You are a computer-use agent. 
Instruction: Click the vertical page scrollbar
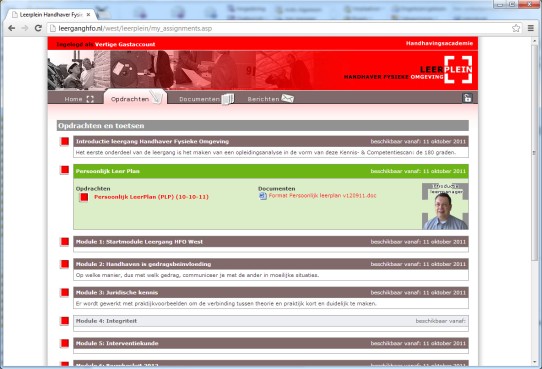click(535, 153)
